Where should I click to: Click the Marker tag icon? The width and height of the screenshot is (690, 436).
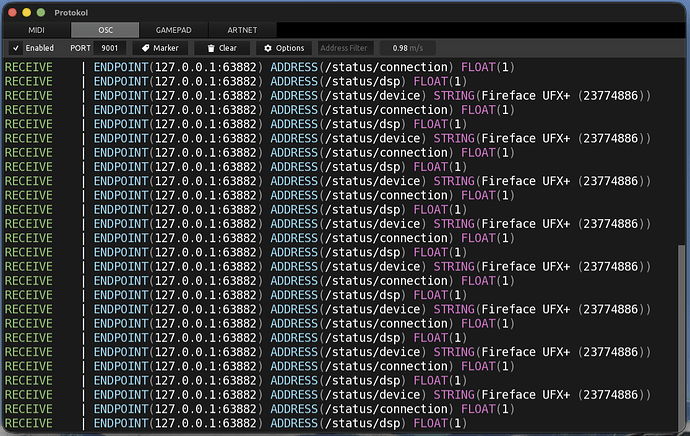pos(145,48)
